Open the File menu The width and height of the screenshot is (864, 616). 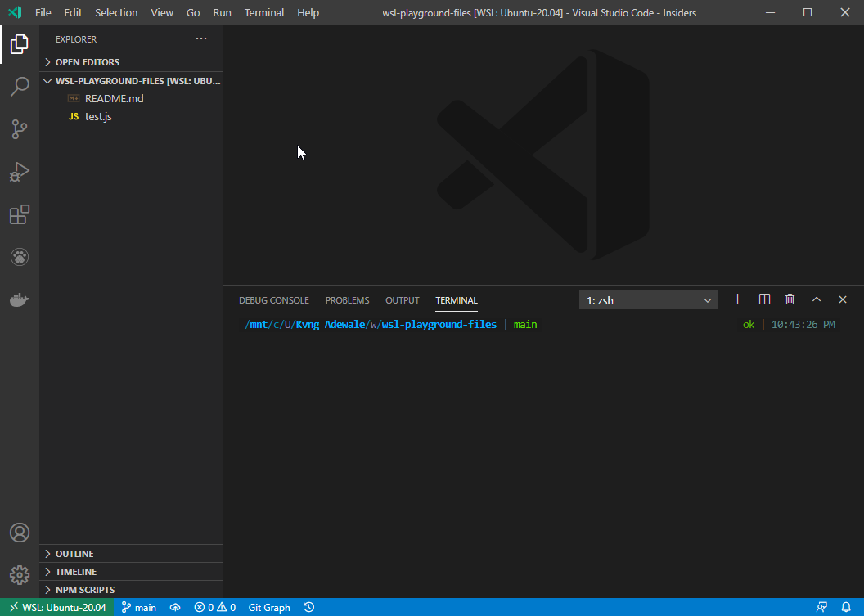(43, 12)
